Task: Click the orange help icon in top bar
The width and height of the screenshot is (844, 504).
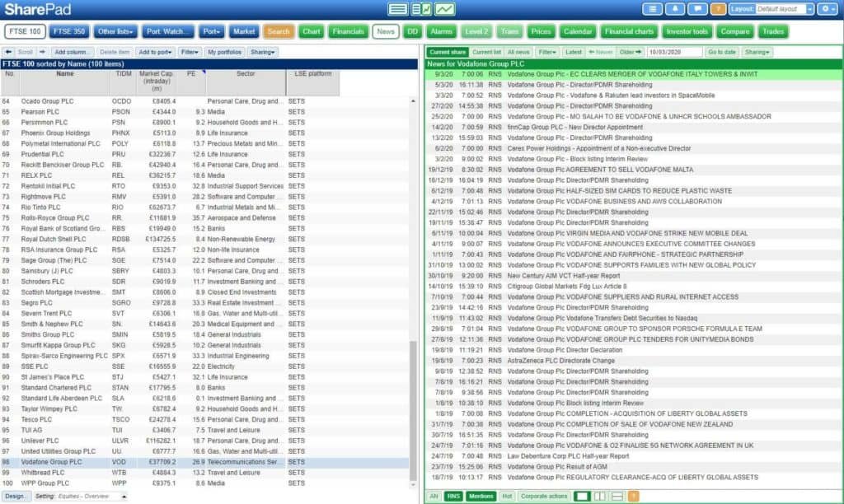Action: [x=718, y=9]
